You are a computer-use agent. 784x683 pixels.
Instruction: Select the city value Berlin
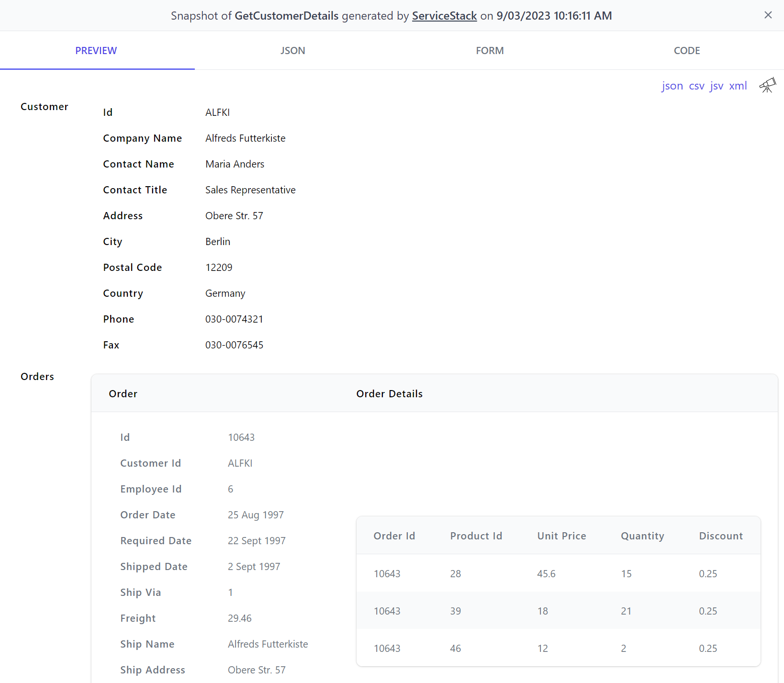point(218,242)
